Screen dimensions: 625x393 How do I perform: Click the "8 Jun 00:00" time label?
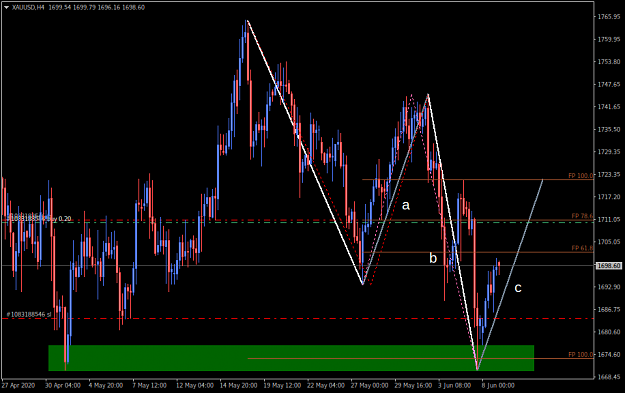point(498,385)
